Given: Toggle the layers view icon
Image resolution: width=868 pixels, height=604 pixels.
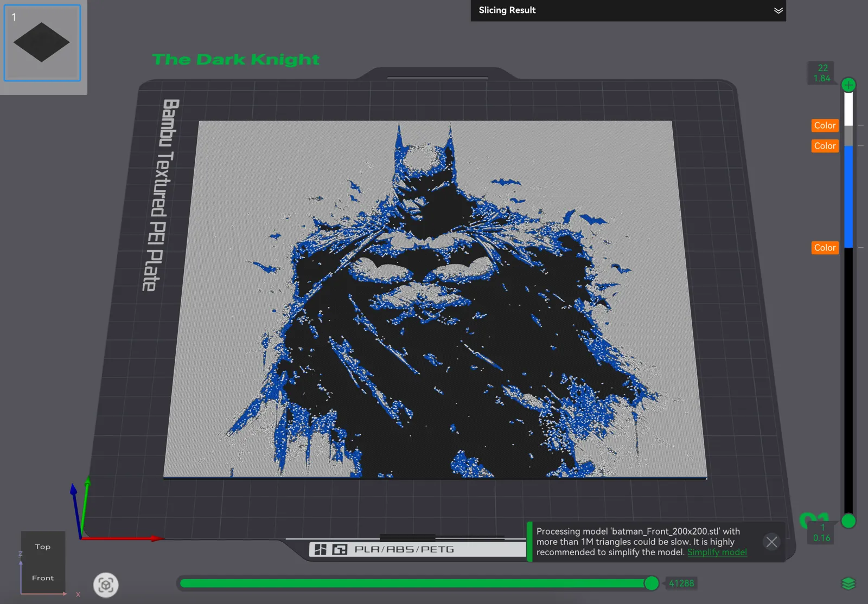Looking at the screenshot, I should click(x=848, y=583).
